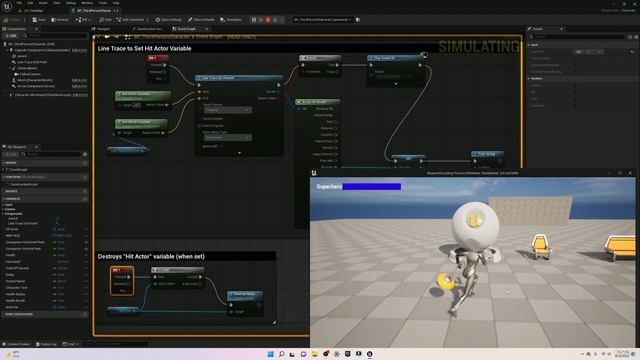
Task: Open My Blueprint panel settings gear
Action: 85,154
